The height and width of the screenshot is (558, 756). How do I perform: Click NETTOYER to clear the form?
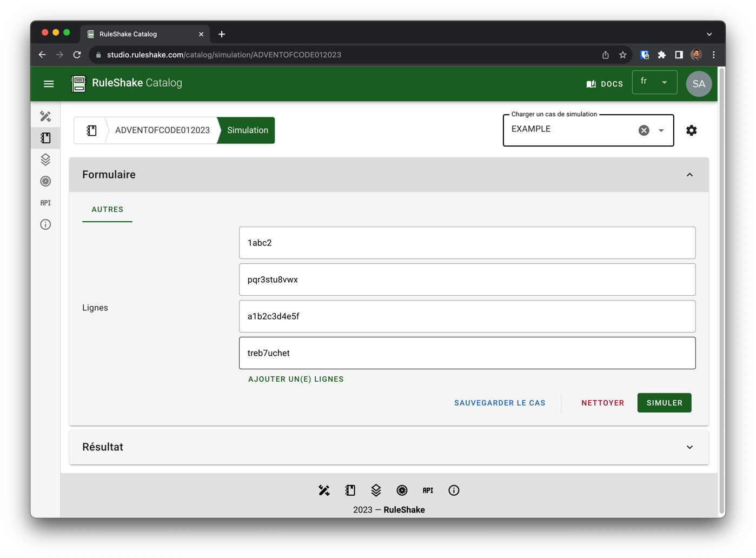[602, 403]
